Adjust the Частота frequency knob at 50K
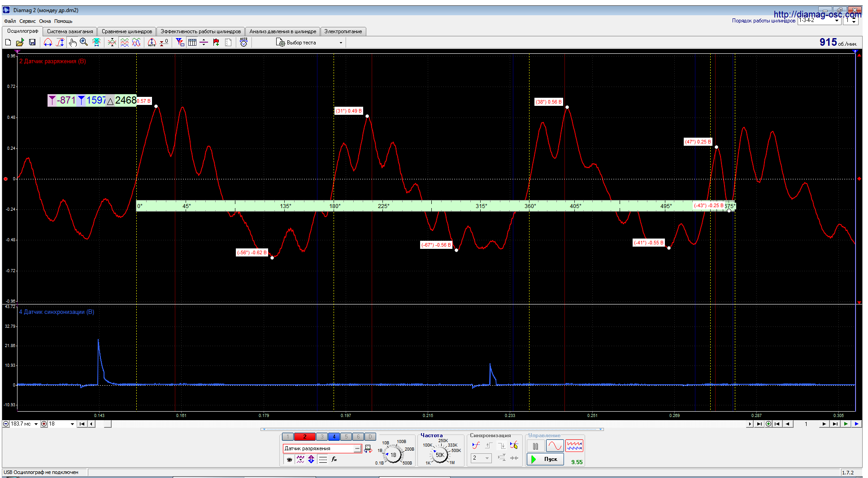Image resolution: width=868 pixels, height=478 pixels. tap(440, 455)
